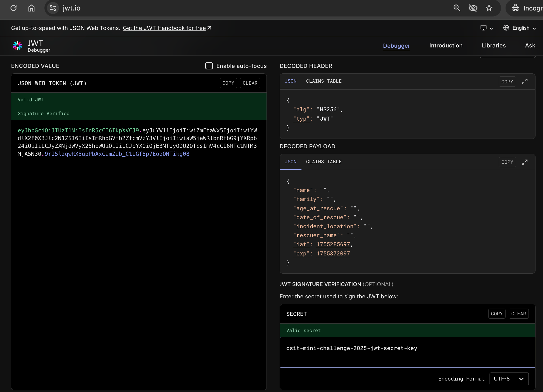Click the Valid secret status text

coord(303,331)
